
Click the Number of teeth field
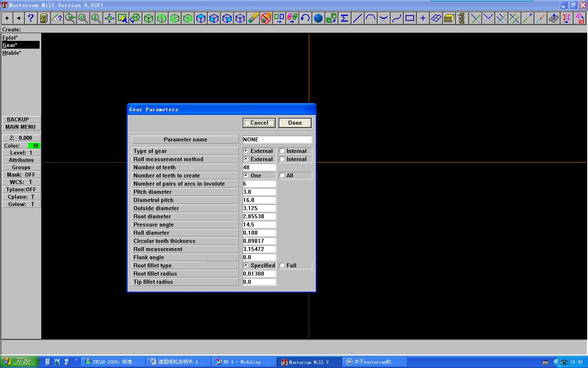(x=259, y=167)
